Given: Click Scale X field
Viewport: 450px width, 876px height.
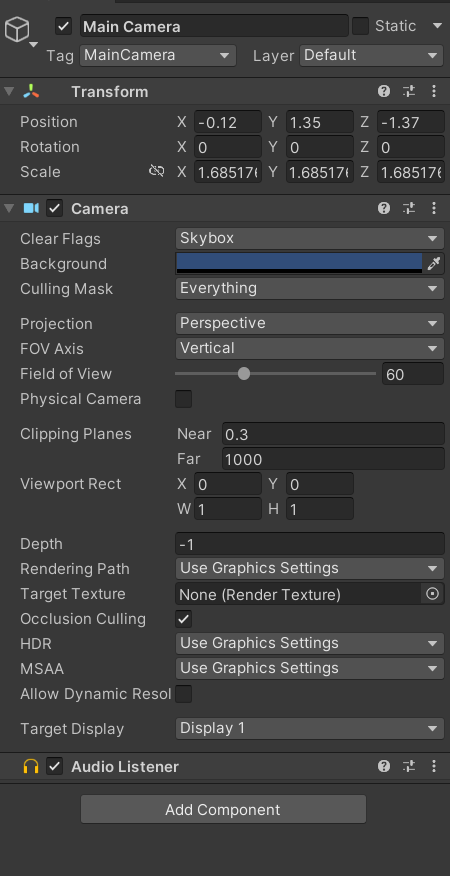Looking at the screenshot, I should tap(228, 172).
